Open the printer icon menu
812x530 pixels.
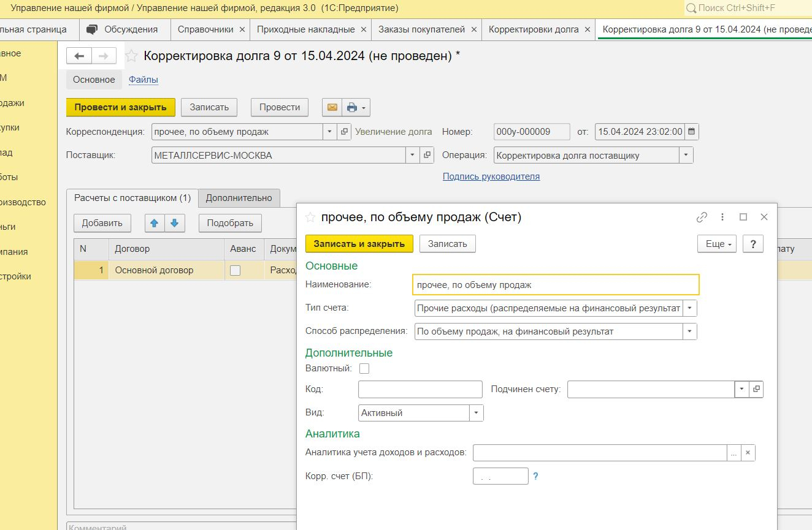[x=356, y=107]
